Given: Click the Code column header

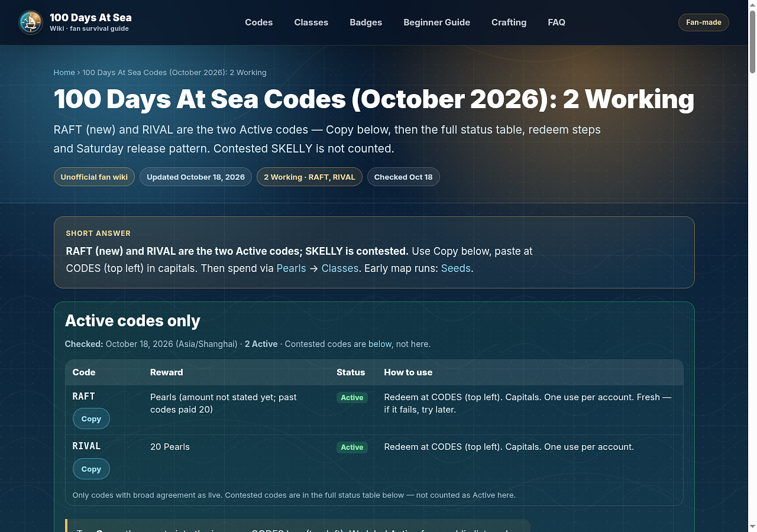Looking at the screenshot, I should point(84,372).
